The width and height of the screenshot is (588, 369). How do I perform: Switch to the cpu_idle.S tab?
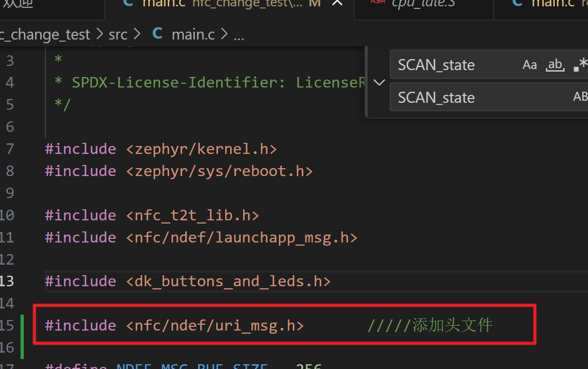point(423,3)
